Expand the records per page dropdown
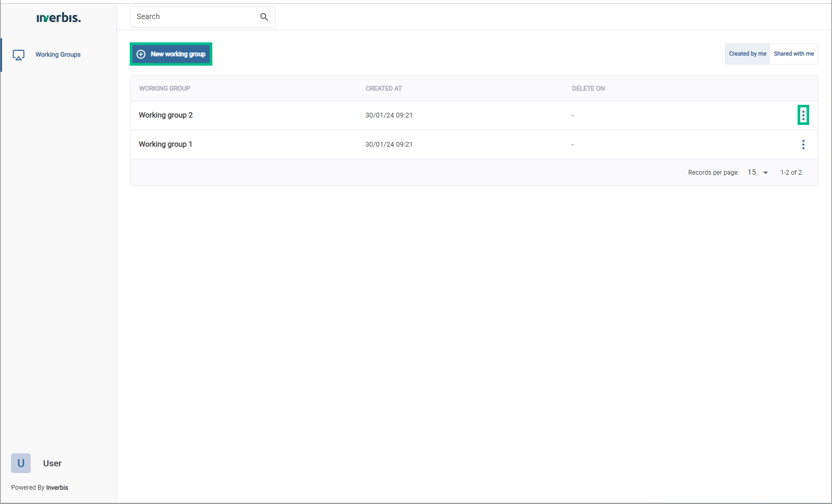Screen dimensions: 832x504 click(765, 173)
